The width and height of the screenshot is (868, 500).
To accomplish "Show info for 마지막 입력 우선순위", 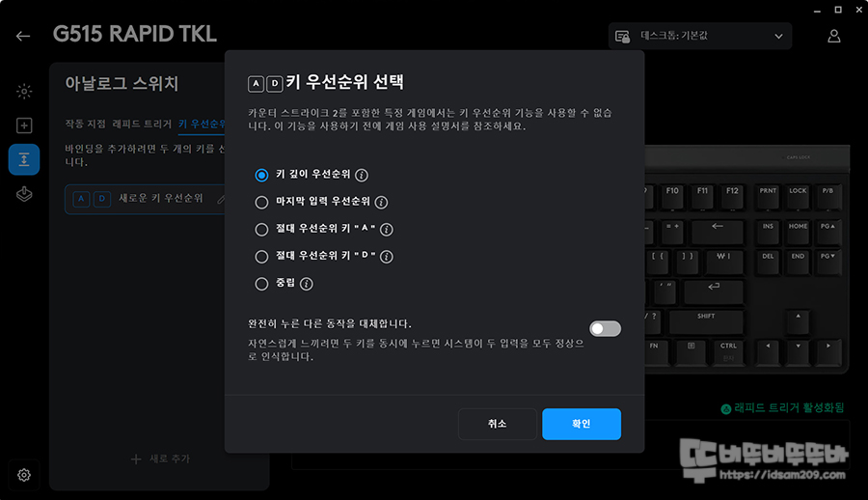I will pyautogui.click(x=381, y=203).
